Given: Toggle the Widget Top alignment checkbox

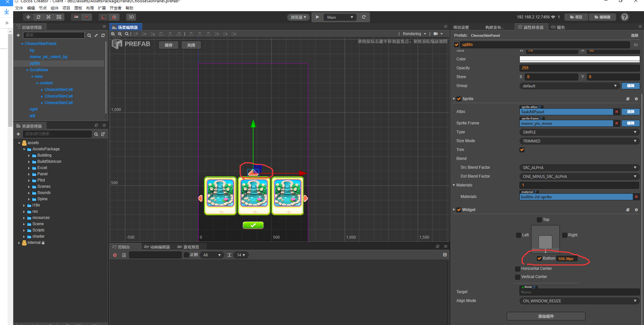Looking at the screenshot, I should tap(539, 220).
